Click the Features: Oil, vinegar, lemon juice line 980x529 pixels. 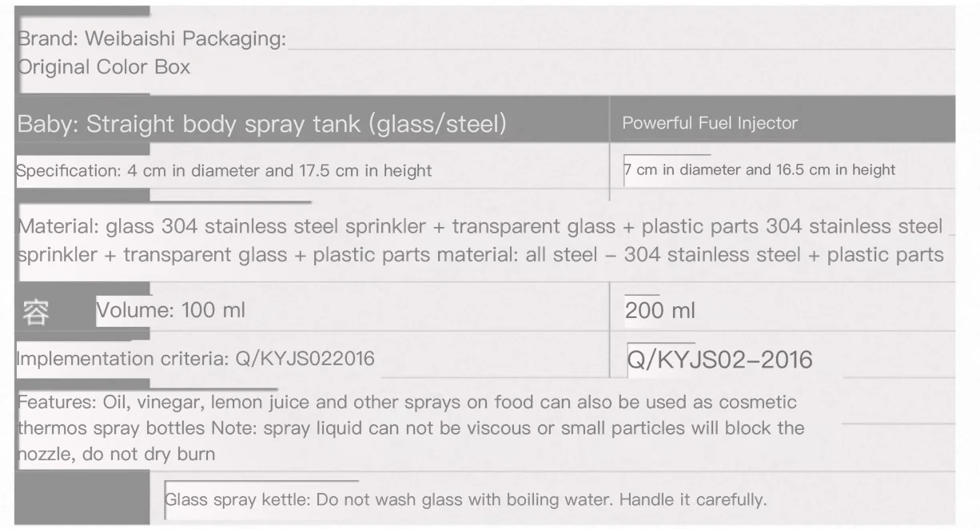[x=407, y=402]
